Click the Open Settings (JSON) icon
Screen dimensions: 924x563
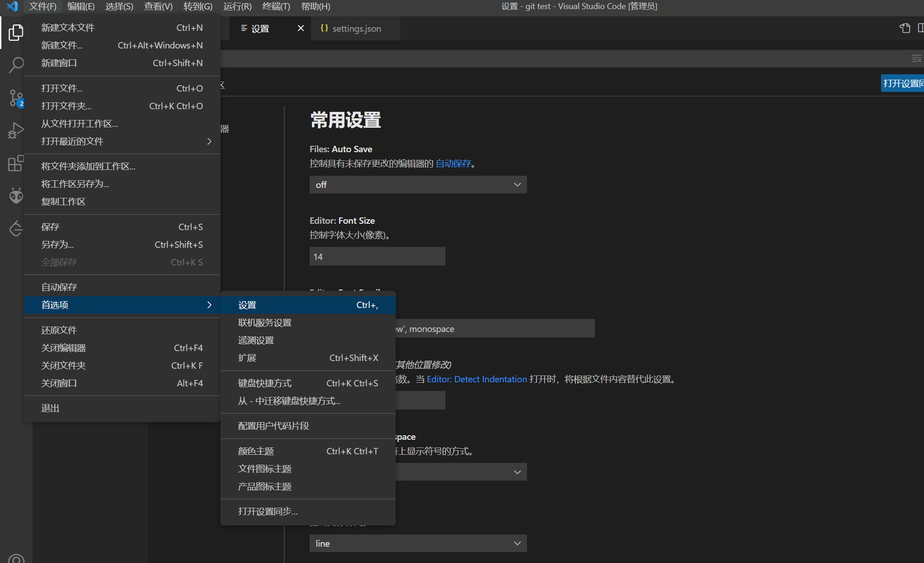905,28
